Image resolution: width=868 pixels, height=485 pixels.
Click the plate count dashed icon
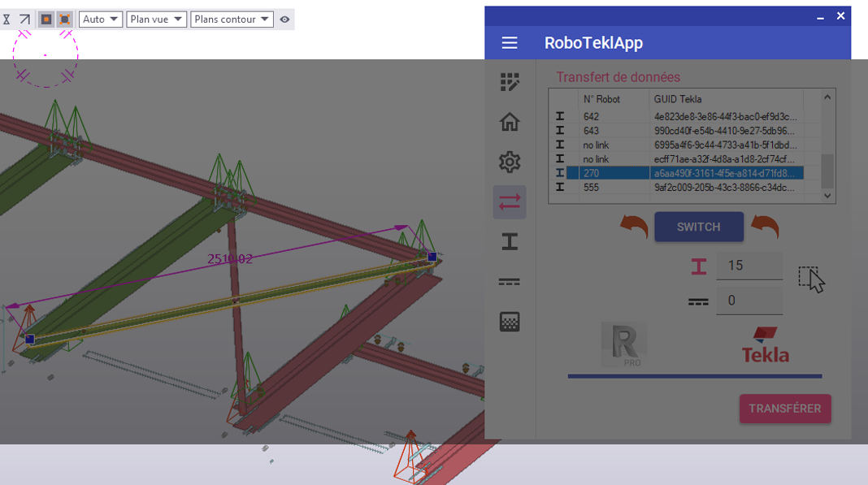coord(699,301)
